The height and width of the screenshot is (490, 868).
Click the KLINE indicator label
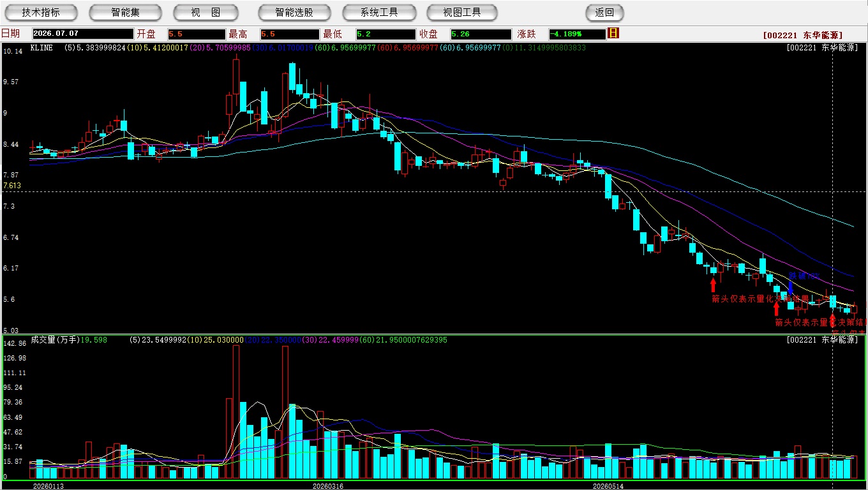tap(41, 48)
